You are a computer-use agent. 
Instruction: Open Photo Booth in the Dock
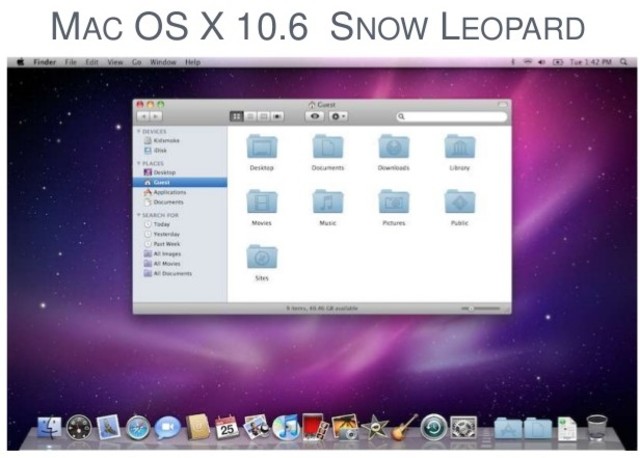pos(316,427)
